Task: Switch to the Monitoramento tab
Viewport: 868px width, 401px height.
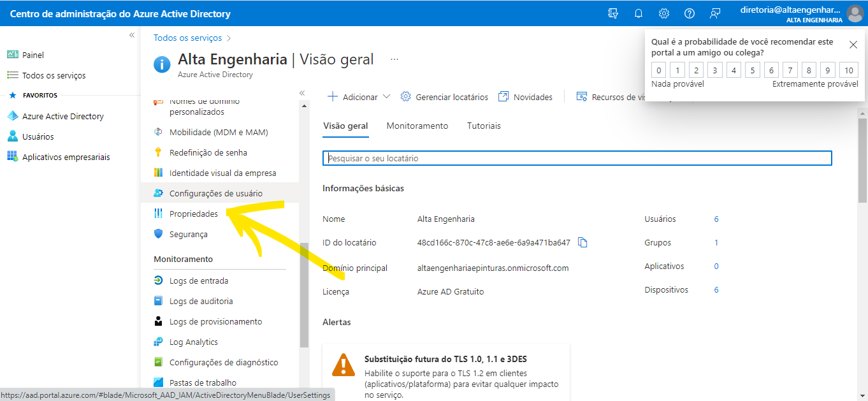Action: (417, 126)
